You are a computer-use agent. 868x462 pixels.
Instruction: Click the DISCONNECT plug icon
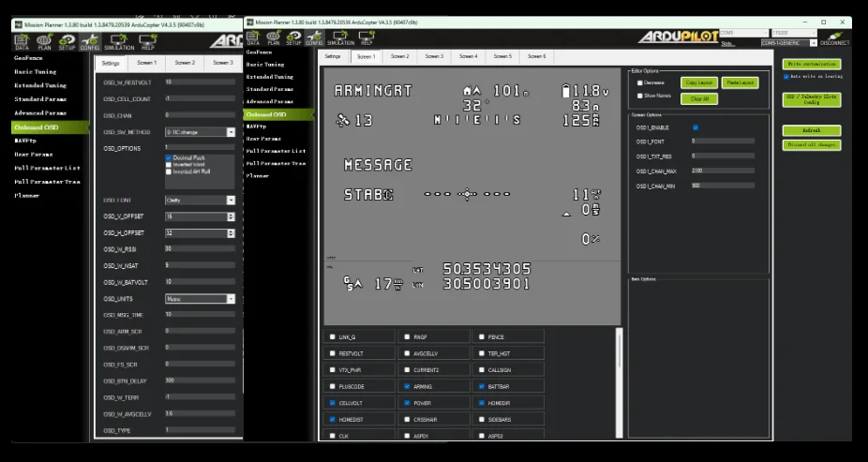(834, 37)
